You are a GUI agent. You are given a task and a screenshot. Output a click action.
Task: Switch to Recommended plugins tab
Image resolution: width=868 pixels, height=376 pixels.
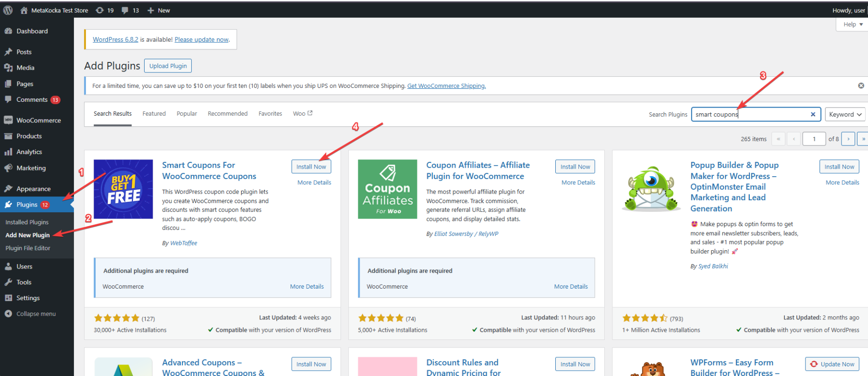[x=228, y=114]
